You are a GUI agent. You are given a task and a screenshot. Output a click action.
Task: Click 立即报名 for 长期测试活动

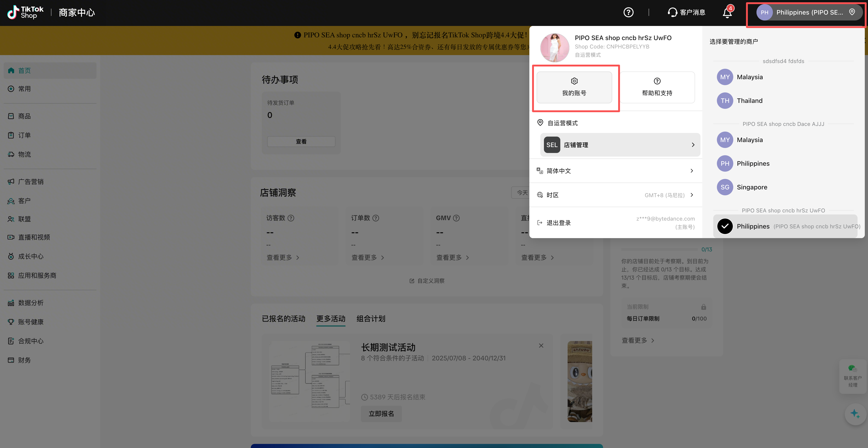pos(381,414)
